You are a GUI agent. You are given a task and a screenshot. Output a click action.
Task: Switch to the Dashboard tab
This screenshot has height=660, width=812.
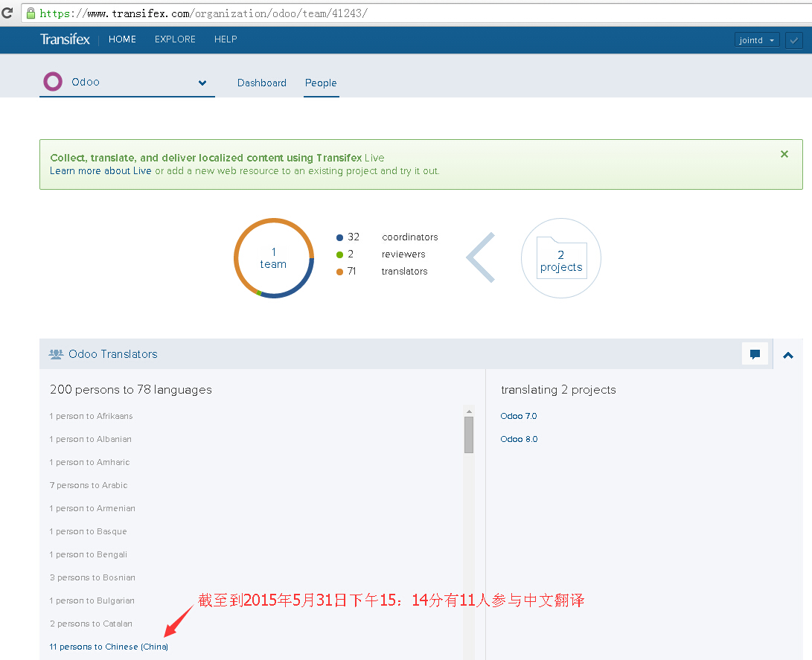point(261,83)
